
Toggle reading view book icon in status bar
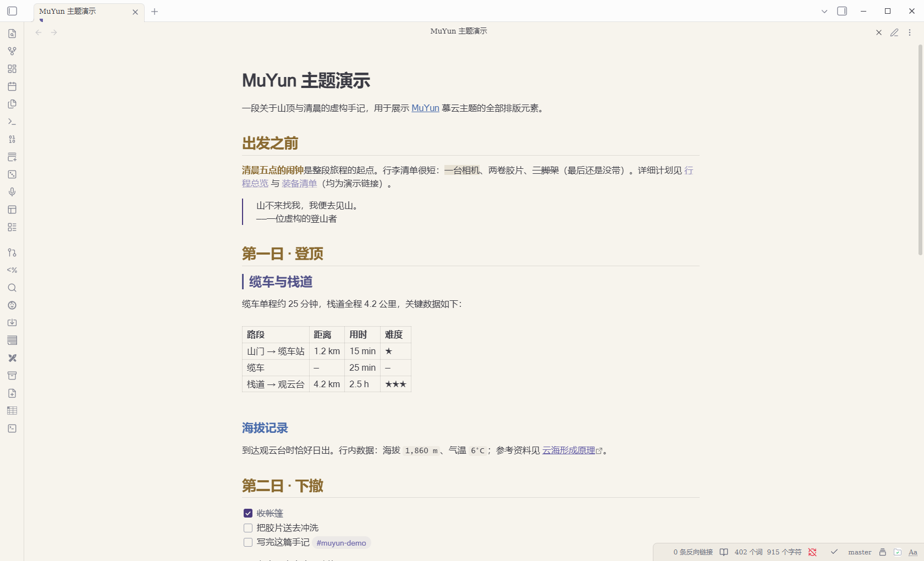(724, 552)
